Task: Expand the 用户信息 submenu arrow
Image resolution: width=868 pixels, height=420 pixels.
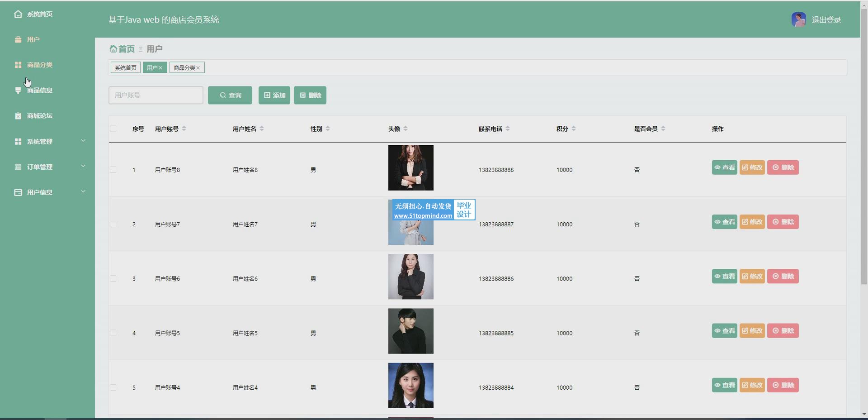Action: click(83, 191)
